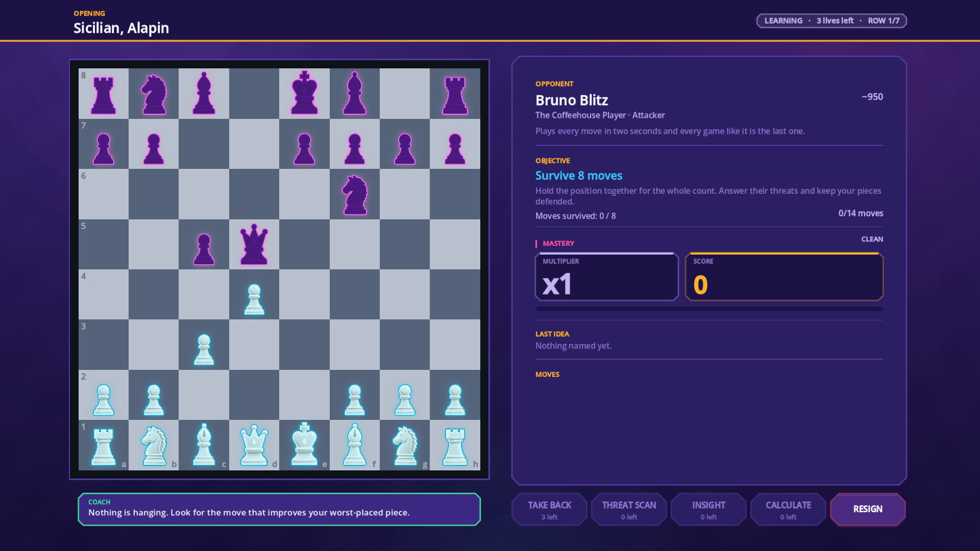Click the empty f3 square
Screen dimensions: 980x551
355,344
